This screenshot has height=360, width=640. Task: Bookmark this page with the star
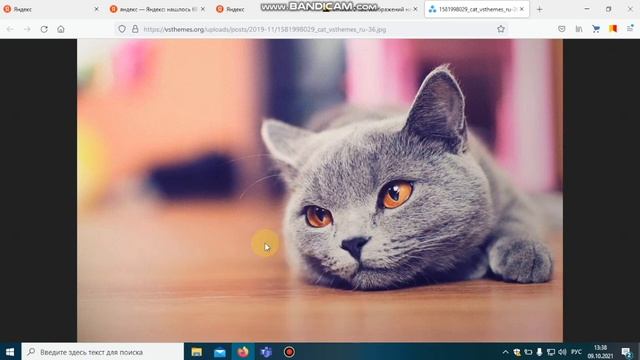click(x=501, y=29)
